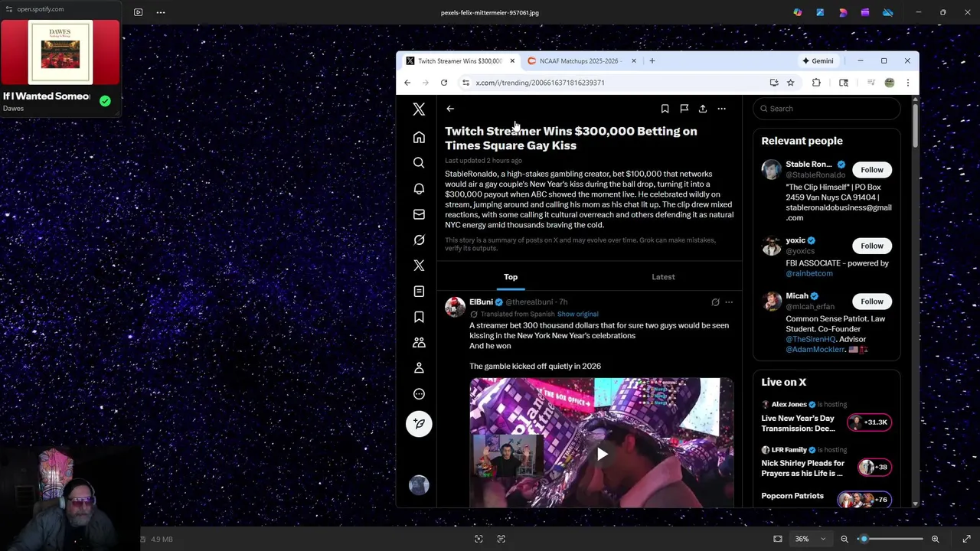This screenshot has height=551, width=980.
Task: Open zoom percentage dropdown showing 36%
Action: 810,539
